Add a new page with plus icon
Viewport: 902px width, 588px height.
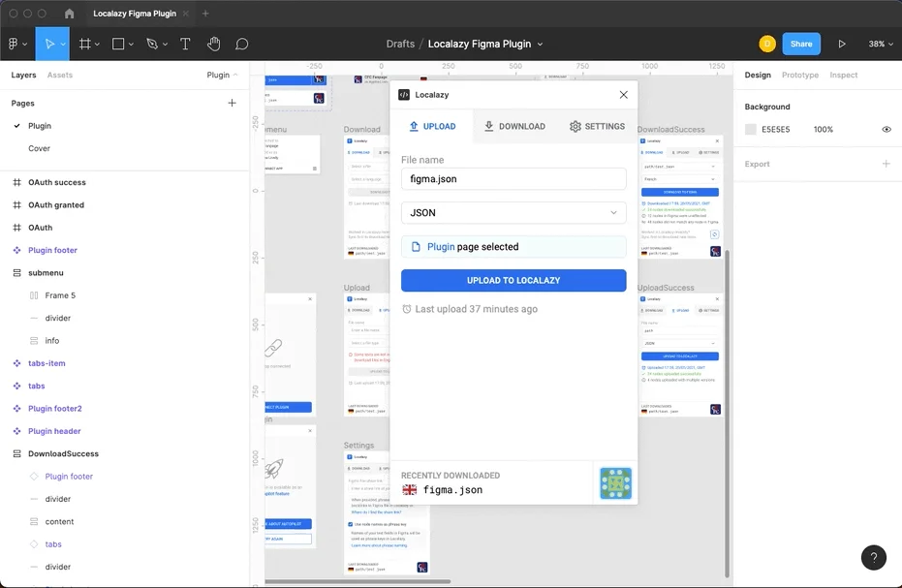[x=232, y=103]
